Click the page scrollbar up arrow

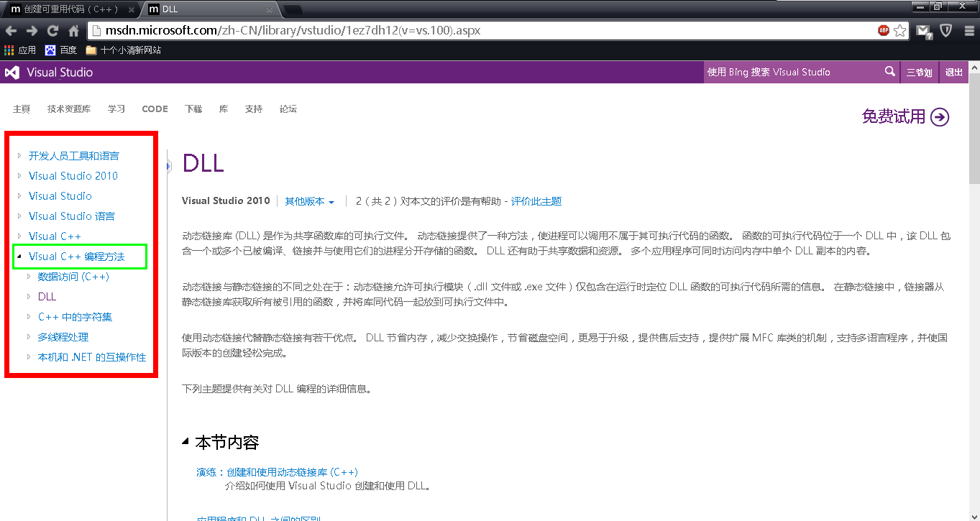[974, 66]
